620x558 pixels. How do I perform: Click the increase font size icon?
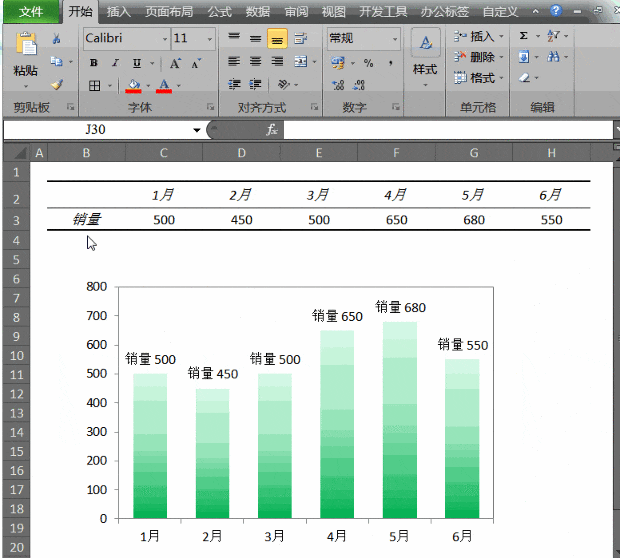coord(174,62)
